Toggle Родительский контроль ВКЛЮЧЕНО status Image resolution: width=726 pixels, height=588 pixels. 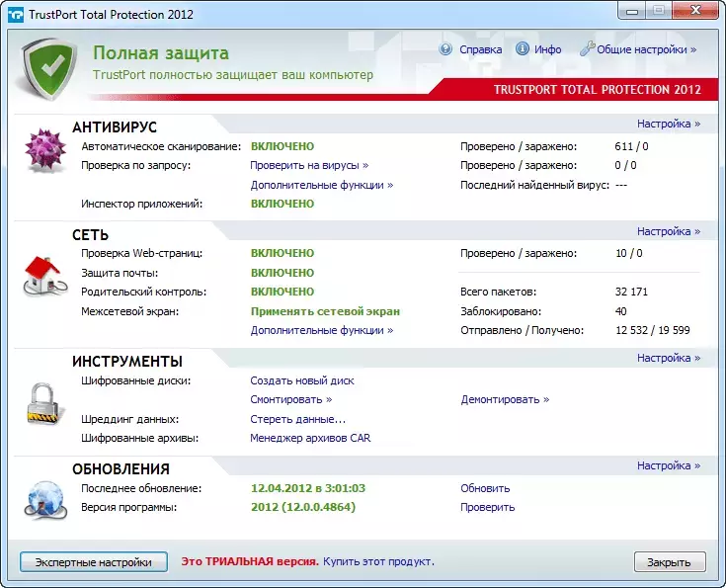(282, 292)
